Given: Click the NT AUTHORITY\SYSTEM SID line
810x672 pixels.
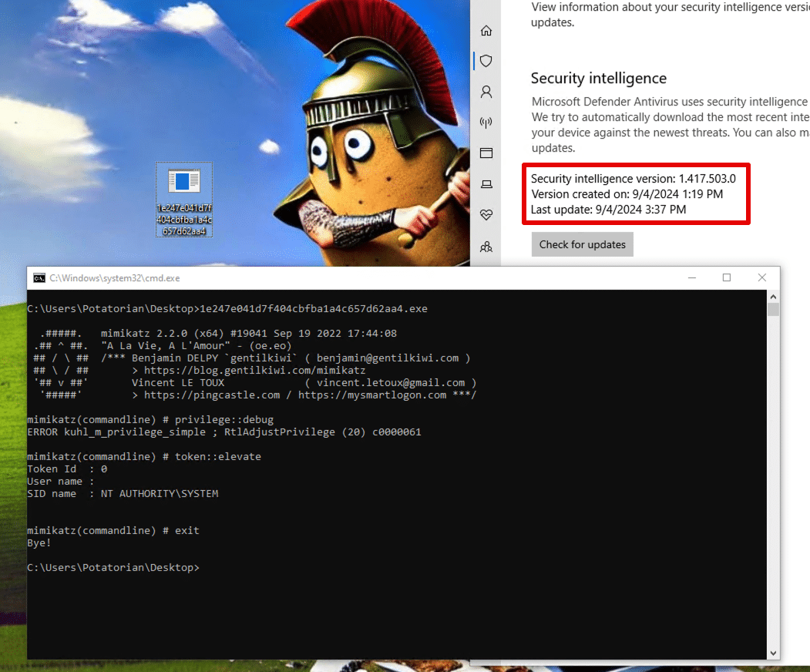Looking at the screenshot, I should pyautogui.click(x=123, y=494).
